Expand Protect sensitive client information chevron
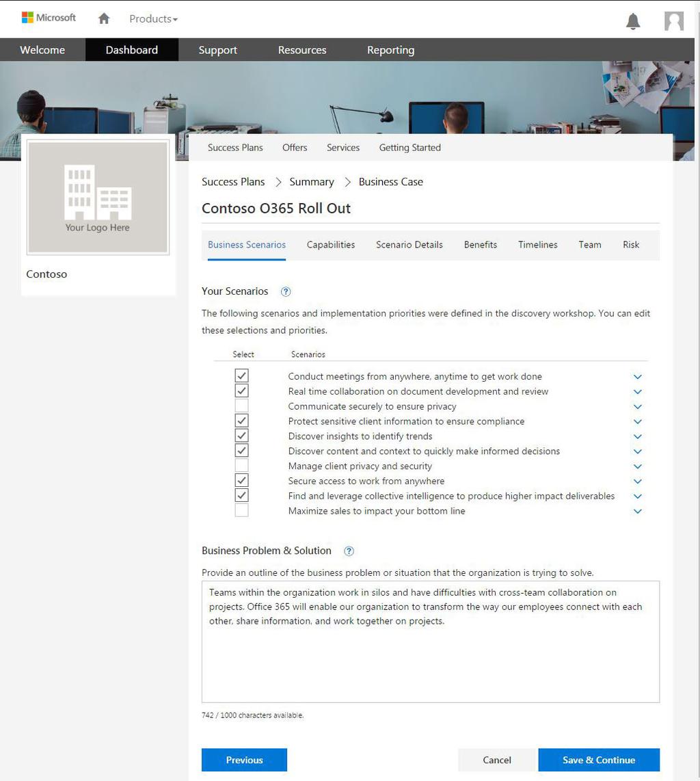 [x=637, y=422]
